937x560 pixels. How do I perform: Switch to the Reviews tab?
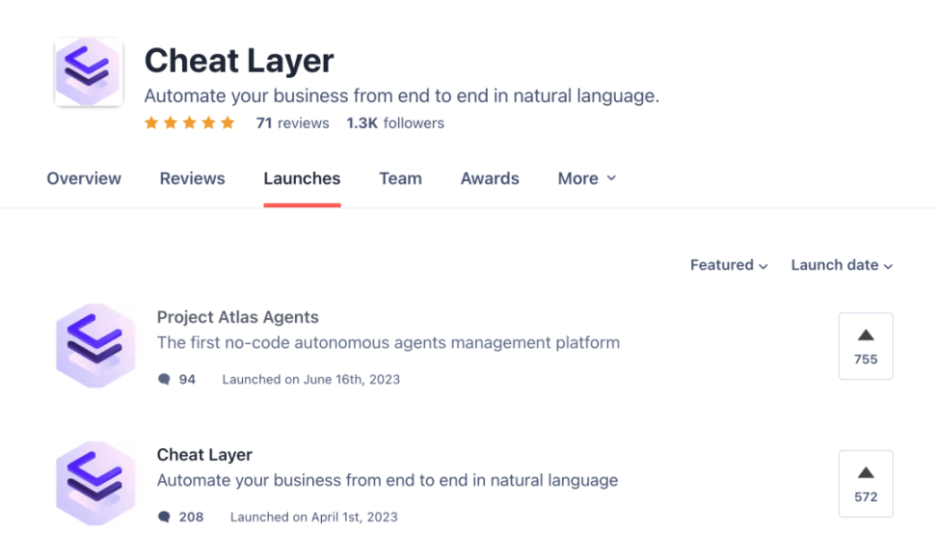[x=193, y=178]
